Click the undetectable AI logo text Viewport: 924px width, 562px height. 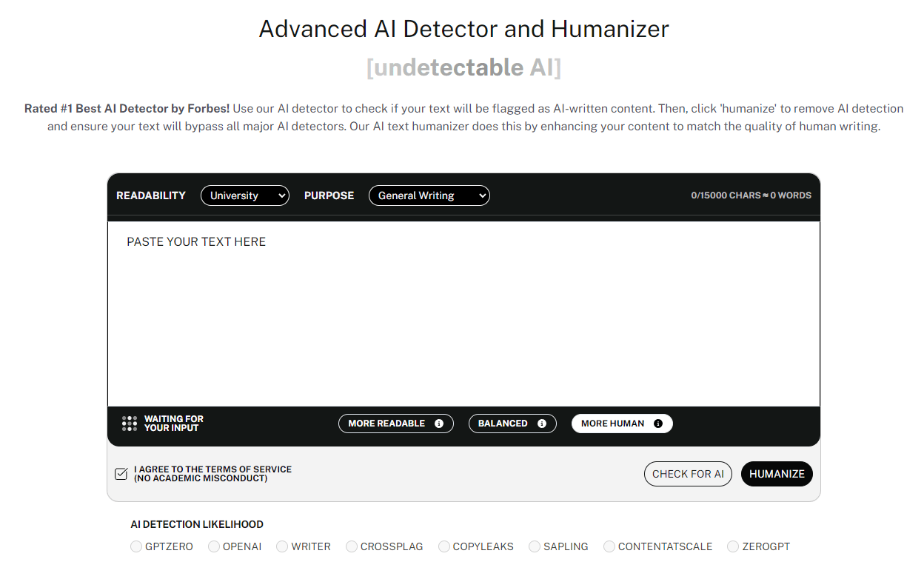(464, 68)
